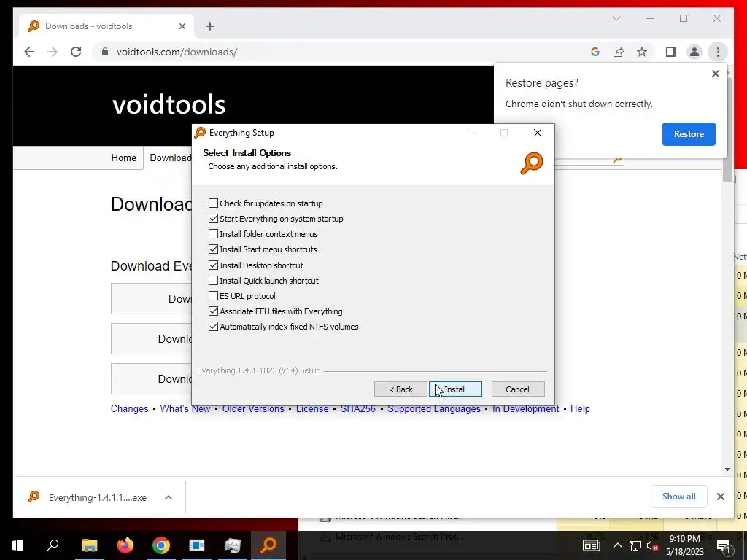This screenshot has width=747, height=560.
Task: Open File Explorer from taskbar
Action: (89, 545)
